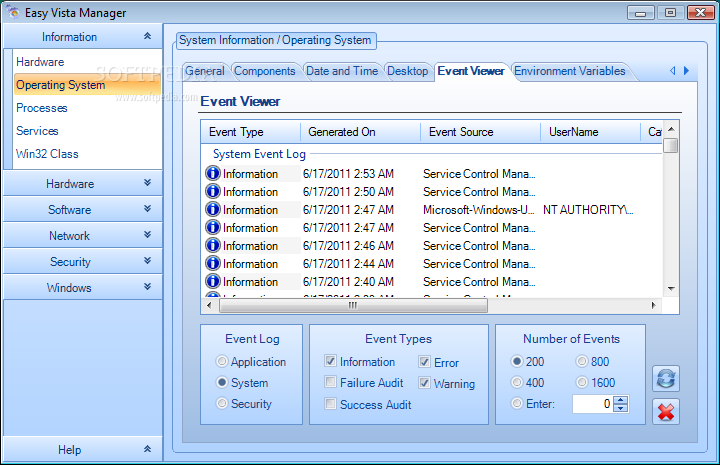Click the System Event Log group header
The width and height of the screenshot is (720, 465).
tap(259, 154)
